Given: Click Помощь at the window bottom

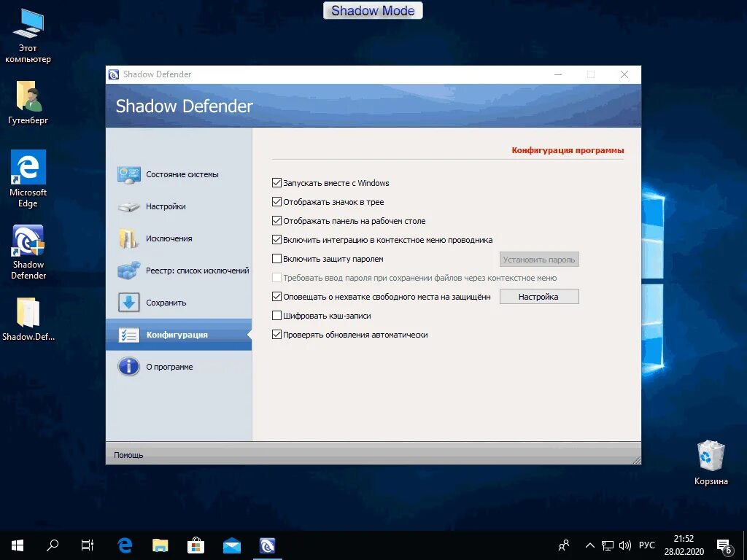Looking at the screenshot, I should point(128,454).
